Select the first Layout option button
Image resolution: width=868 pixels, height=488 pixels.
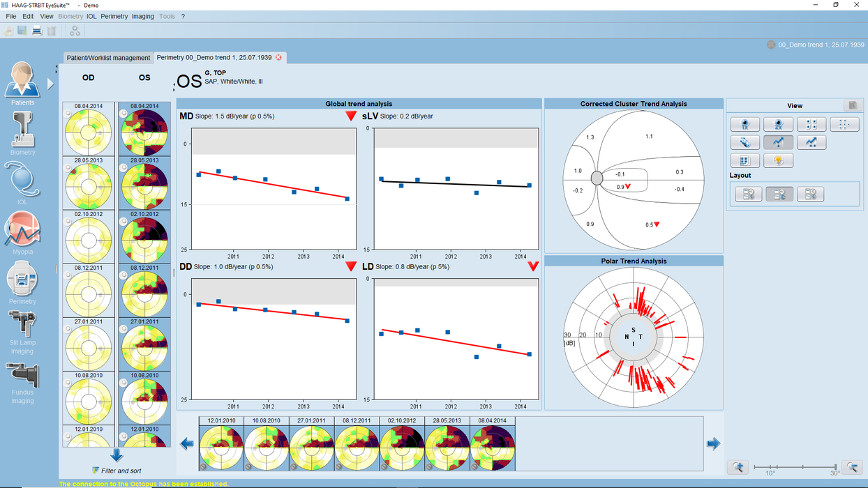pos(748,195)
